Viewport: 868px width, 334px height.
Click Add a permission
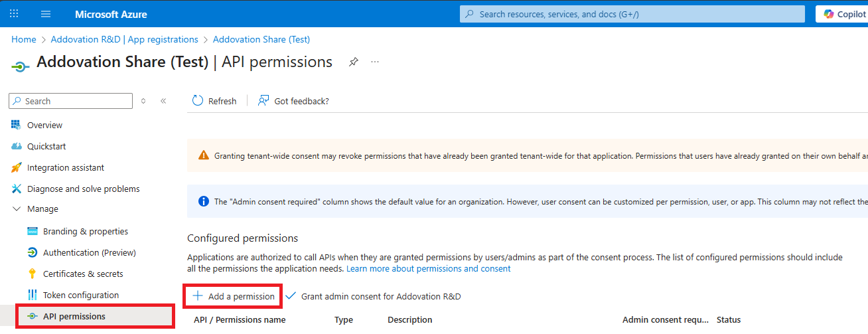[234, 296]
